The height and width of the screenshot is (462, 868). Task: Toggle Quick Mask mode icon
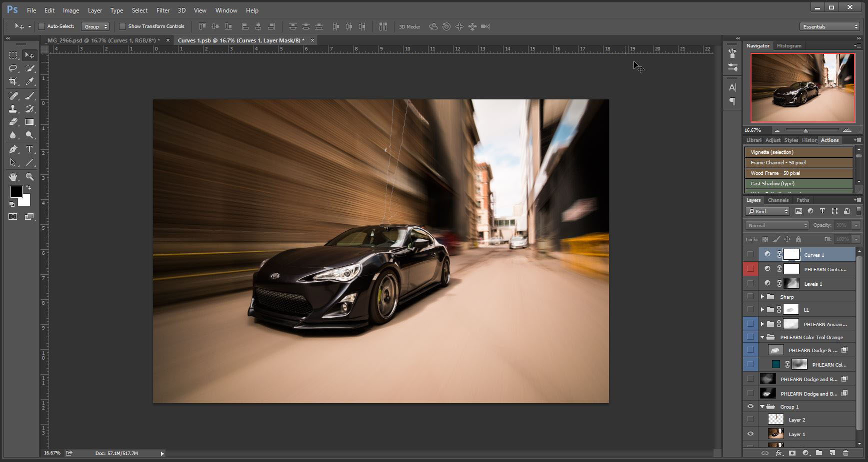pos(13,217)
